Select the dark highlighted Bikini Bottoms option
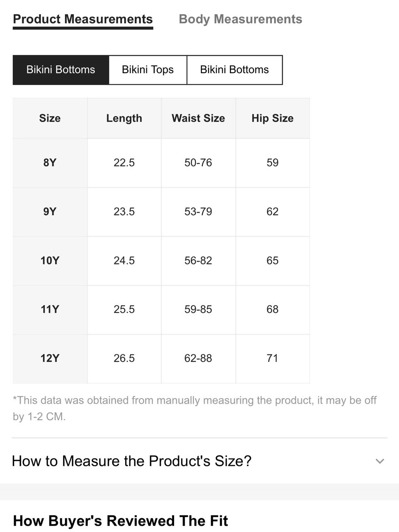The height and width of the screenshot is (532, 399). [61, 70]
